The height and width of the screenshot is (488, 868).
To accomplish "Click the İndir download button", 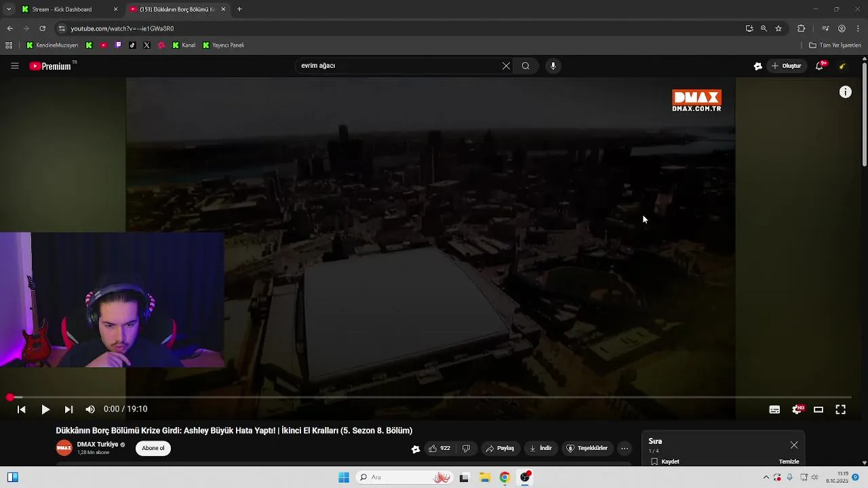I will click(x=540, y=448).
